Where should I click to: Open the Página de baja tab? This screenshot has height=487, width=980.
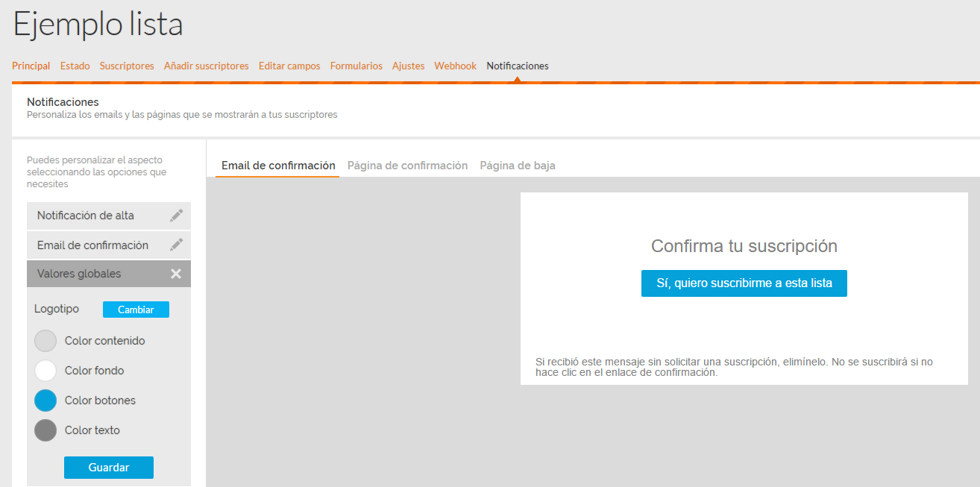(x=518, y=166)
